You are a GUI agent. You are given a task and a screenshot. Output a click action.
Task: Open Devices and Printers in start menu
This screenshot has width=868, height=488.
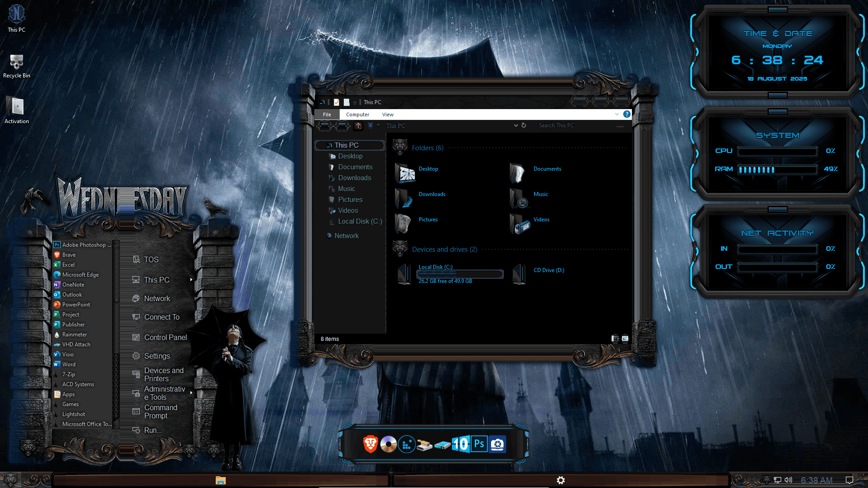[164, 374]
